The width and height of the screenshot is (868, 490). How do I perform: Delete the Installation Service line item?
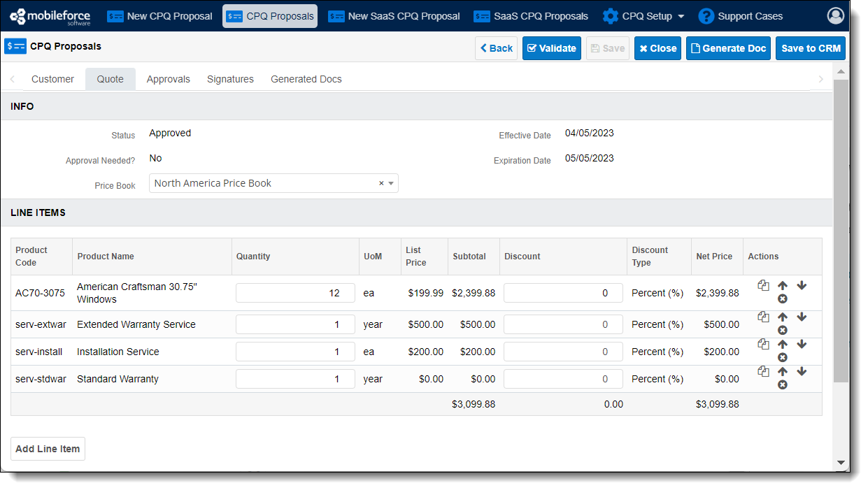click(783, 357)
